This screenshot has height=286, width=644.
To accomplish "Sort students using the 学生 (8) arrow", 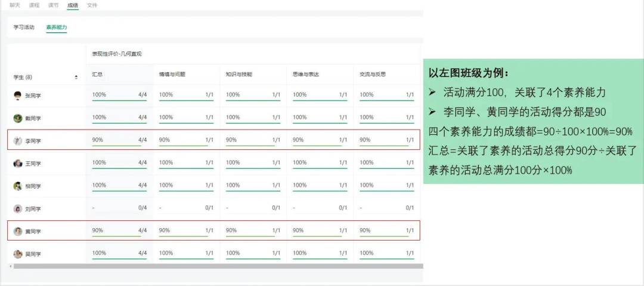I will (x=76, y=77).
